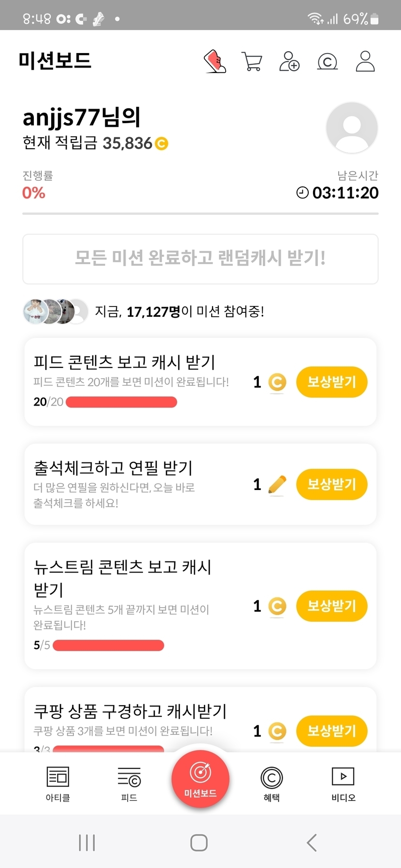
Task: Tap the participant avatars group
Action: [x=56, y=311]
